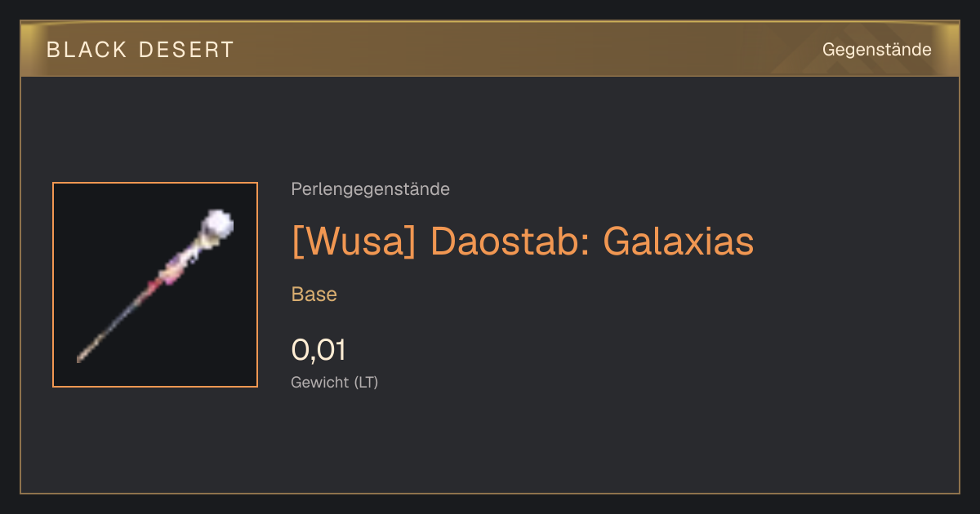Screen dimensions: 980x514
Task: Open the BLACK DESERT logo in header
Action: 140,50
